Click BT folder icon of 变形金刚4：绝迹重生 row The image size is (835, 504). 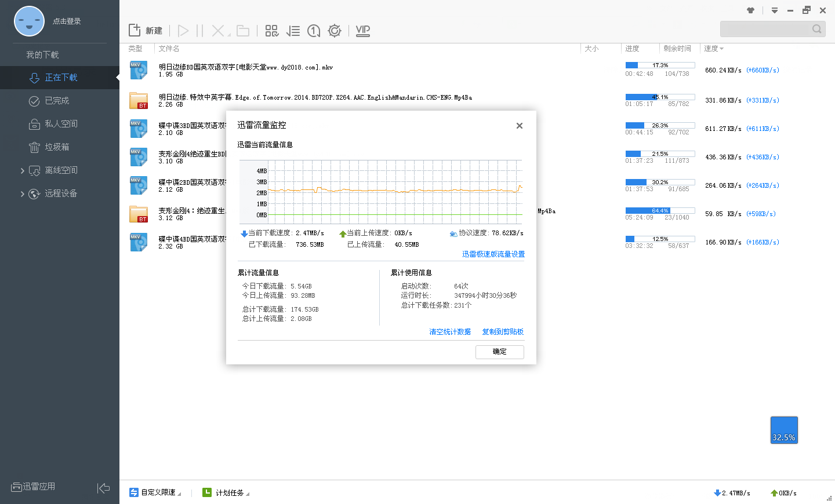pos(139,214)
